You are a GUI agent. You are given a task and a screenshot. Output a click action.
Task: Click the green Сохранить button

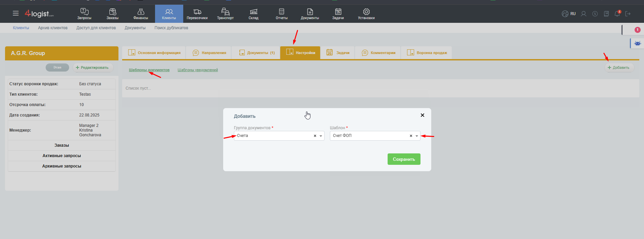point(404,159)
